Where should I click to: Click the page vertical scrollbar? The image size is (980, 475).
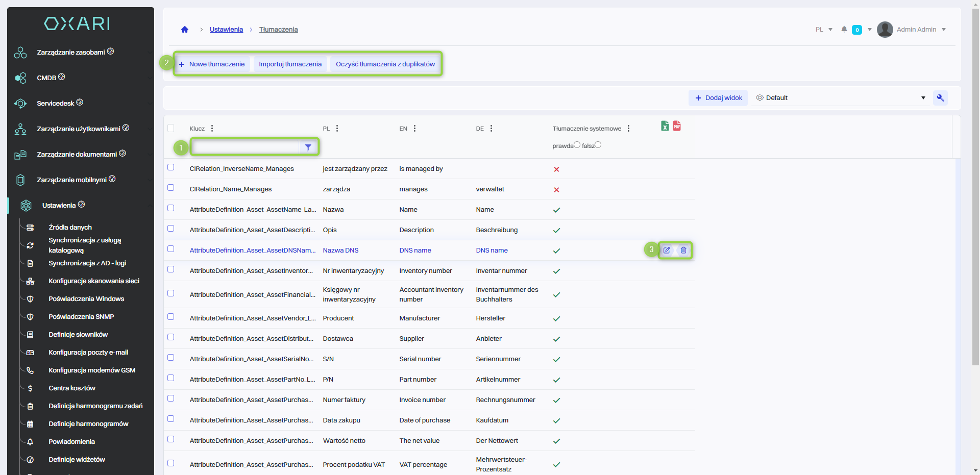[975, 204]
